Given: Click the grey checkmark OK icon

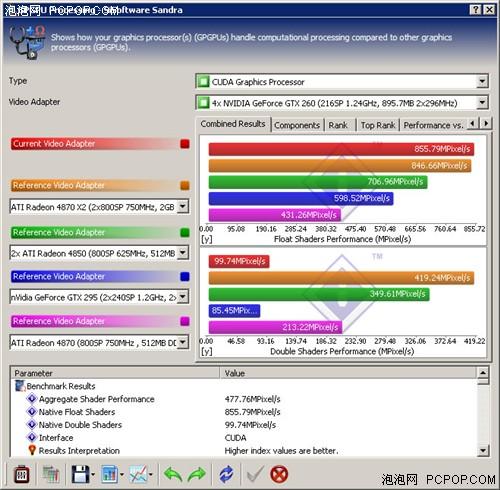Looking at the screenshot, I should (x=255, y=474).
